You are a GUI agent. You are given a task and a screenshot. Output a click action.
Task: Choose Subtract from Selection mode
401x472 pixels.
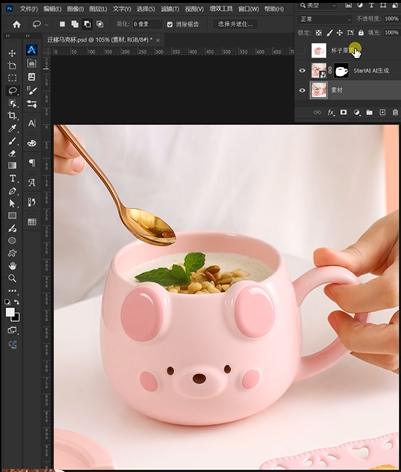click(87, 24)
